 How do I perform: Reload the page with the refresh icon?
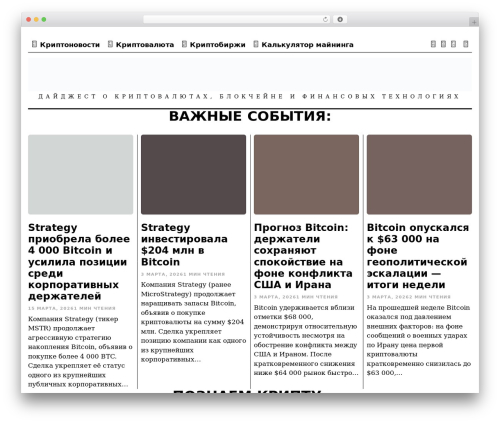pyautogui.click(x=325, y=19)
